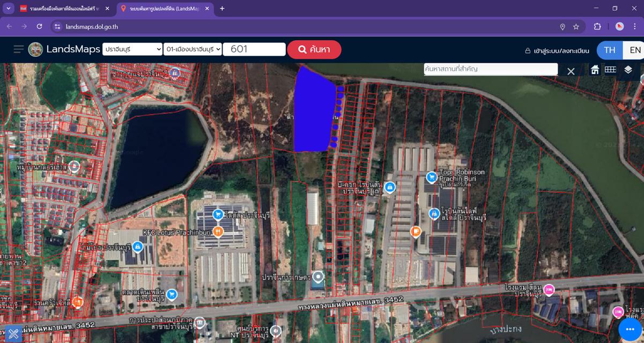Click the LandsMaps emblem logo

(x=35, y=49)
